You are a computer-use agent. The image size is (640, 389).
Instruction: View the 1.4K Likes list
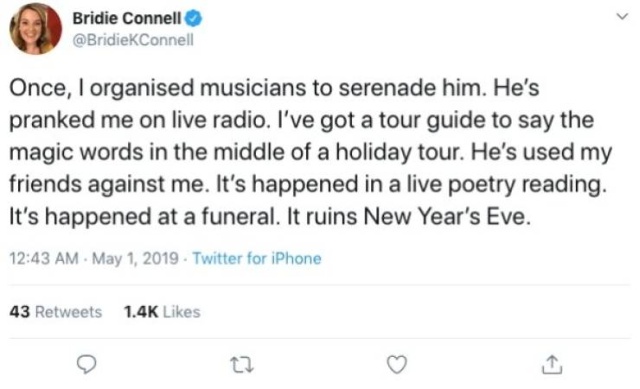pos(162,312)
